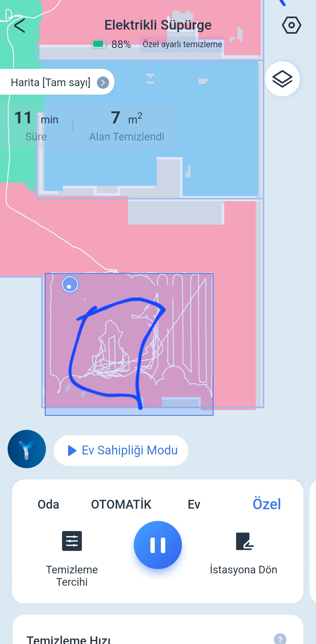Screen dimensions: 316x644
Task: Select the custom cleaning zone rectangle
Action: pyautogui.click(x=129, y=344)
